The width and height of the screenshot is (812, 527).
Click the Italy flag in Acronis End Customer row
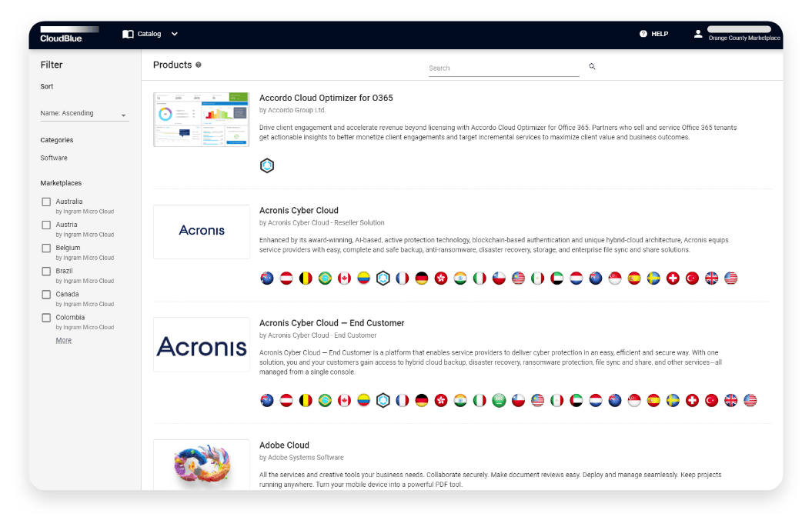point(480,400)
